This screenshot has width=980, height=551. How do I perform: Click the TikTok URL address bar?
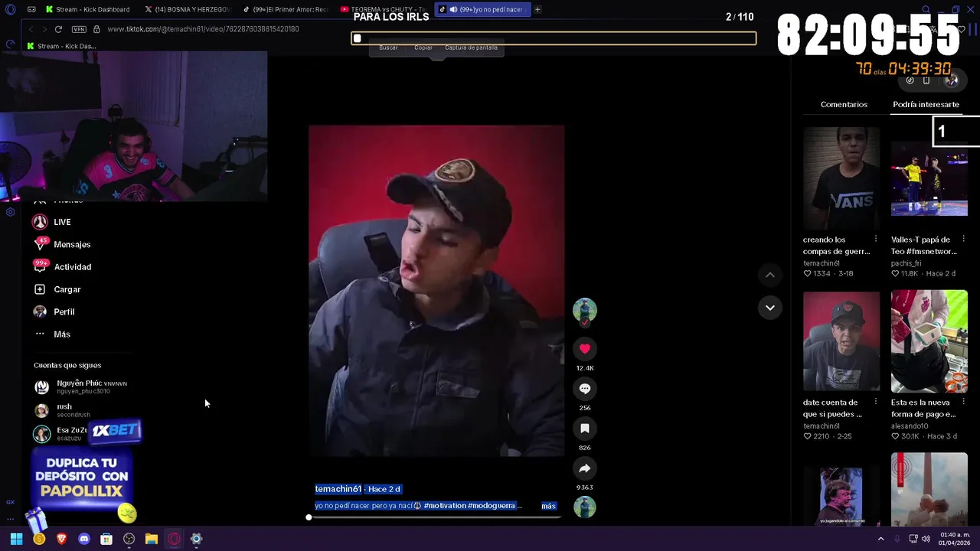point(203,29)
